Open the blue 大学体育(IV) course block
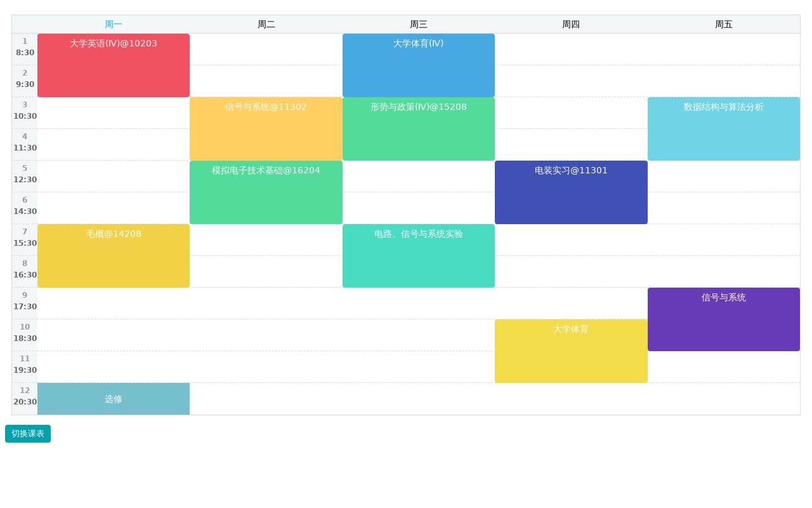This screenshot has width=812, height=508. [x=419, y=65]
